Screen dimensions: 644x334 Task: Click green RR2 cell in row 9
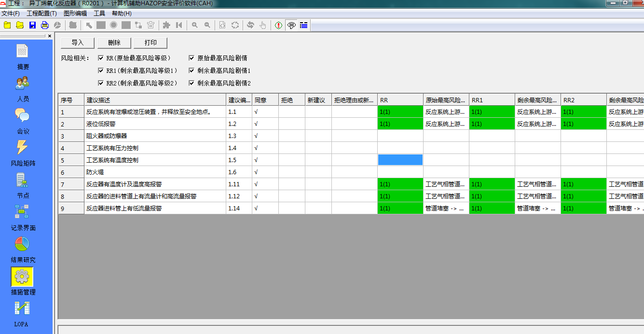pos(584,208)
